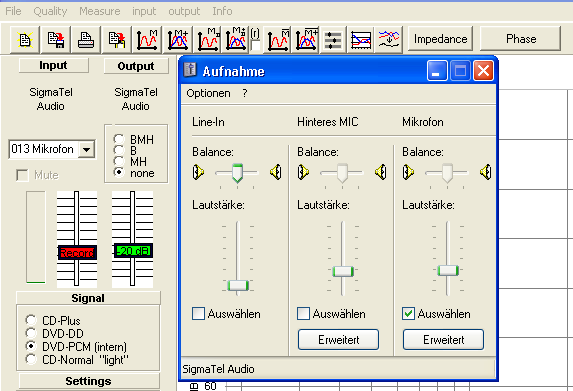The image size is (573, 391).
Task: Click Erweitert under Mikrofon
Action: click(443, 340)
